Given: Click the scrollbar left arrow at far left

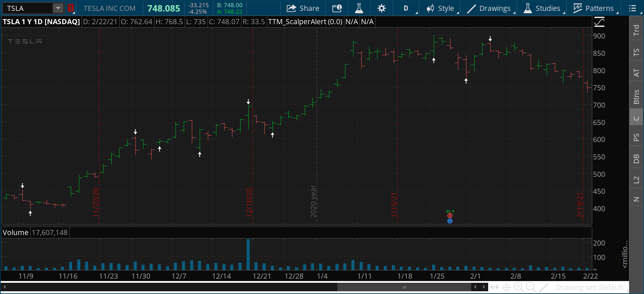Looking at the screenshot, I should (5, 287).
